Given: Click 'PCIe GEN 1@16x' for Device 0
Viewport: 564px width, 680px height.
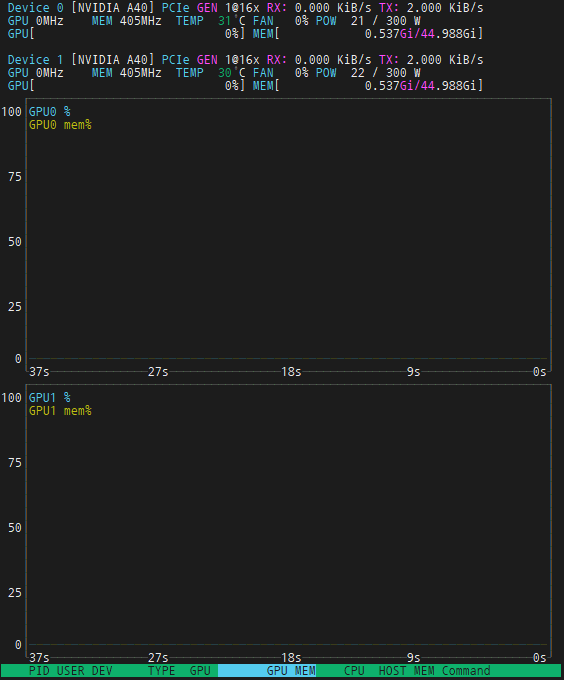Looking at the screenshot, I should point(211,8).
